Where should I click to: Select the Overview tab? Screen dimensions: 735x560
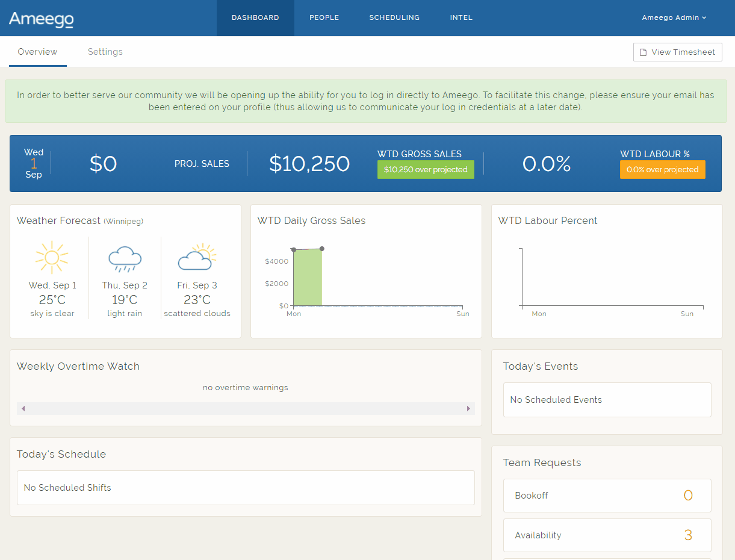click(37, 52)
